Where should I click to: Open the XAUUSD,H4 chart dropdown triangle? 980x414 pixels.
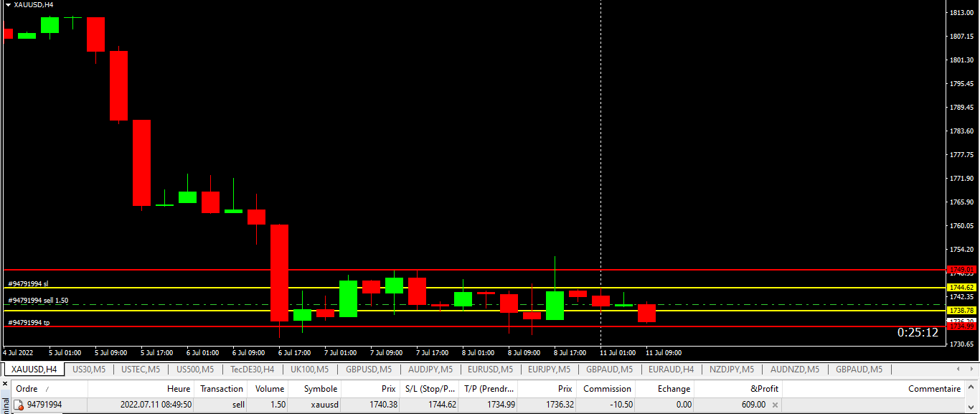point(8,4)
